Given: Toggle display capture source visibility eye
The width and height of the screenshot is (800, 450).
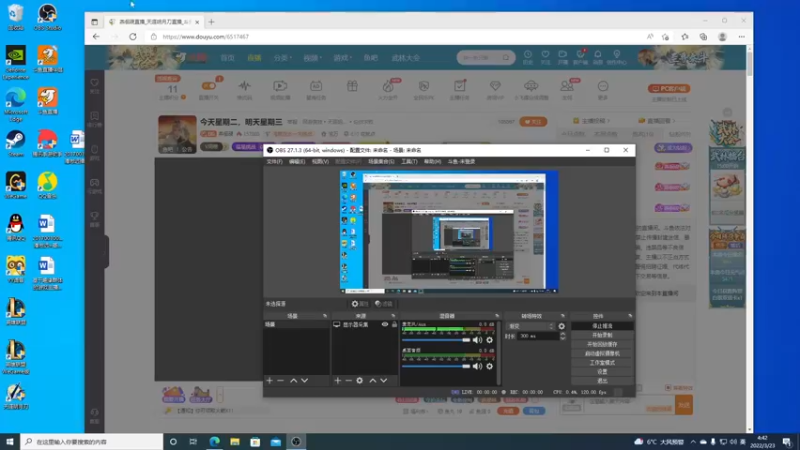Looking at the screenshot, I should [385, 324].
